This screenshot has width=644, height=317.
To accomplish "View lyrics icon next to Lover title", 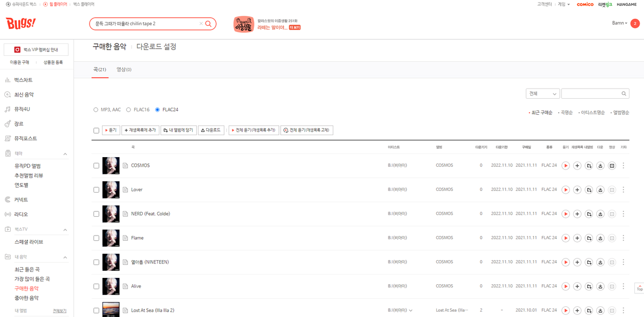I will pyautogui.click(x=125, y=190).
